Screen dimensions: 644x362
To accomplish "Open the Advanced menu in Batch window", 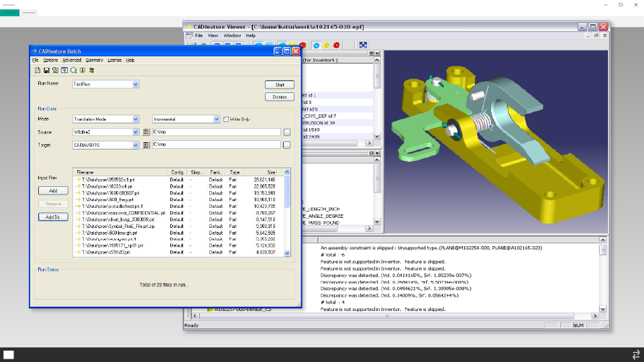I will pos(72,60).
